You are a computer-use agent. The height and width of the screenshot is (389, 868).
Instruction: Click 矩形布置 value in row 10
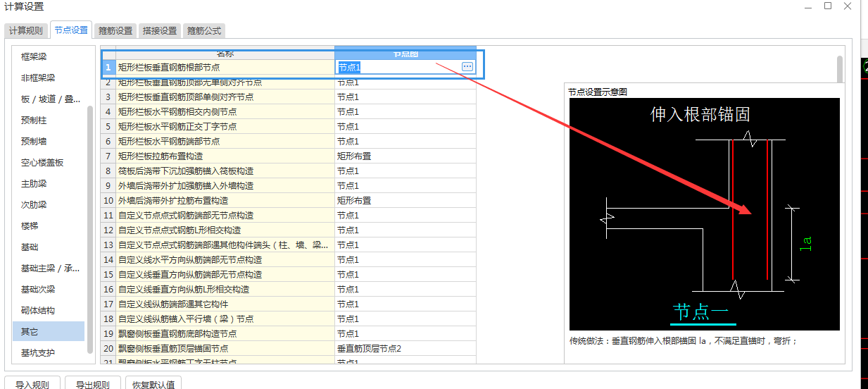(405, 200)
